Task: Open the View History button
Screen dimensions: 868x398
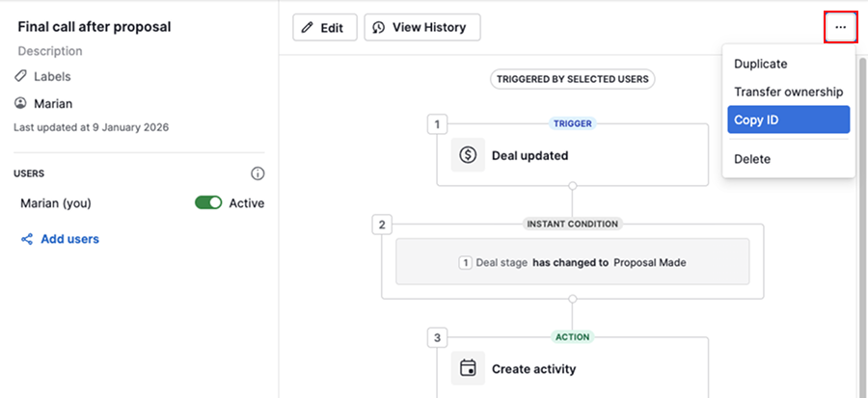Action: coord(422,28)
